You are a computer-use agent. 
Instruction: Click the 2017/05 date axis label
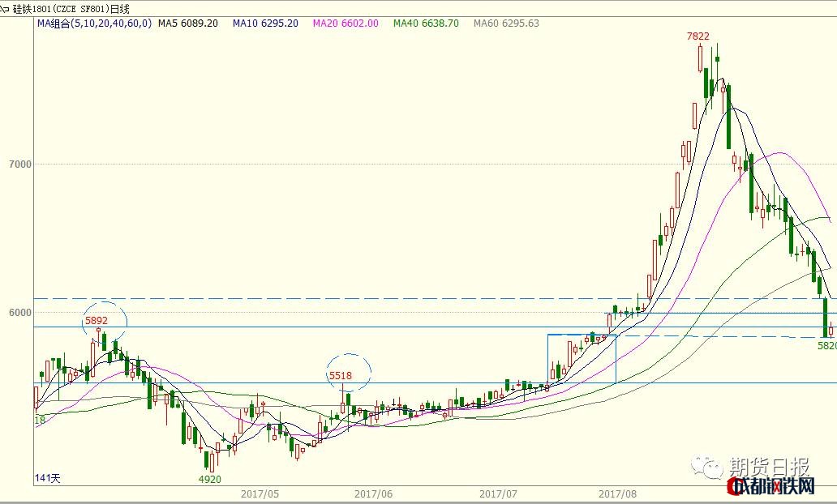(x=260, y=493)
